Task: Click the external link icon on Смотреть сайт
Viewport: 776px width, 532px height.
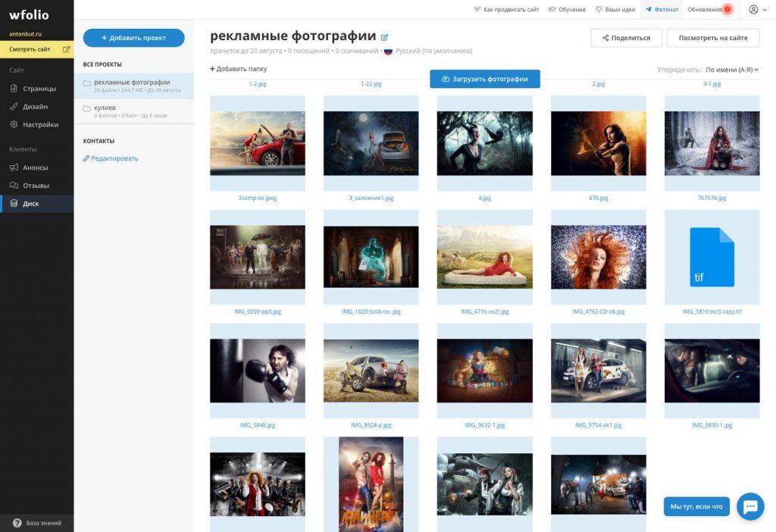Action: [66, 49]
